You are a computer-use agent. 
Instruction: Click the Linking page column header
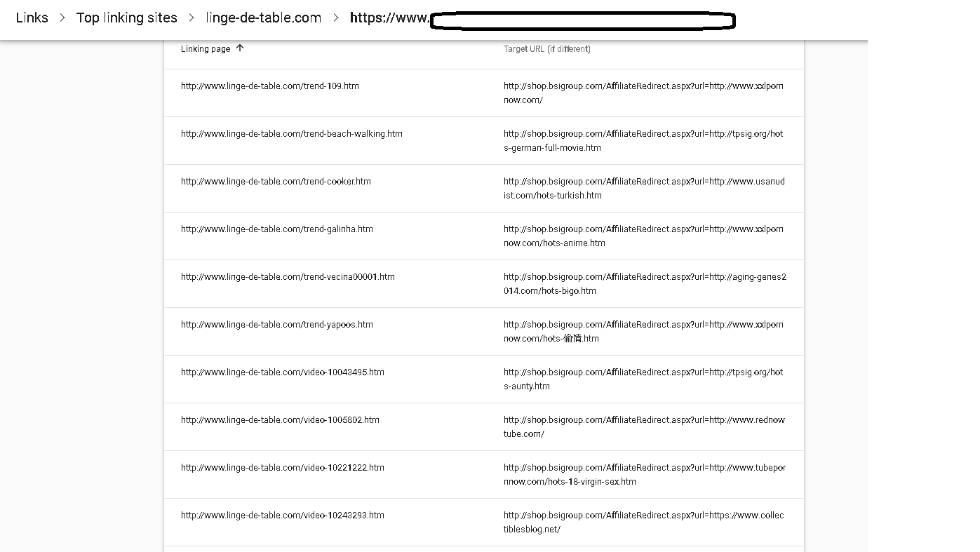(x=206, y=49)
